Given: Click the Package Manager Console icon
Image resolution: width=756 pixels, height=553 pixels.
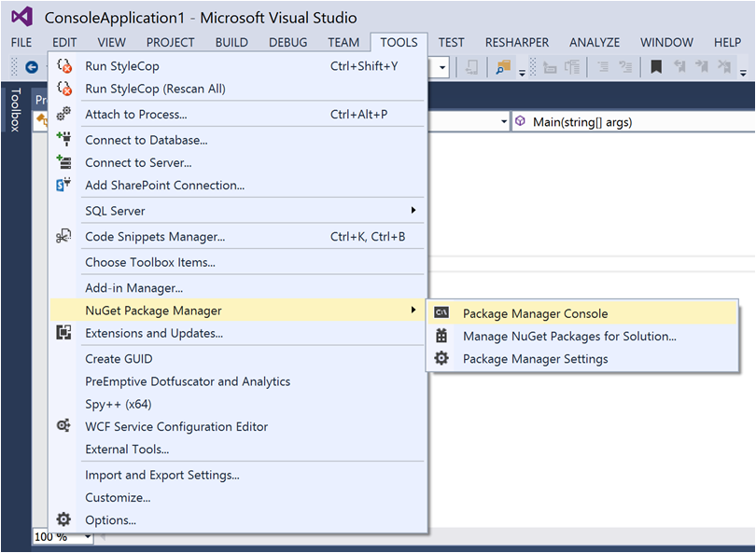Looking at the screenshot, I should [442, 313].
